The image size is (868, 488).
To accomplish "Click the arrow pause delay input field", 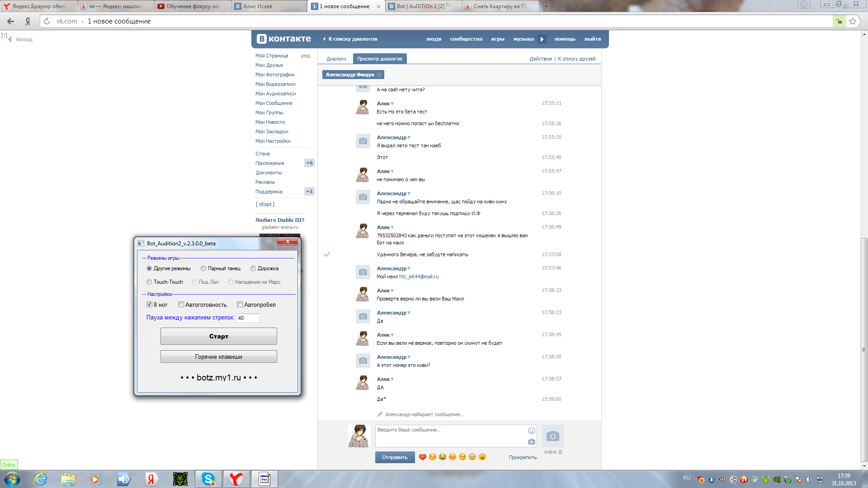I will (248, 318).
